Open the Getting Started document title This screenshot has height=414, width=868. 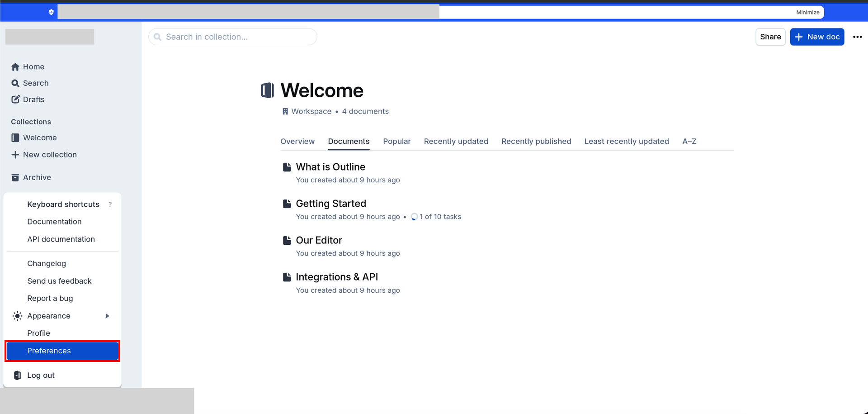pos(331,204)
